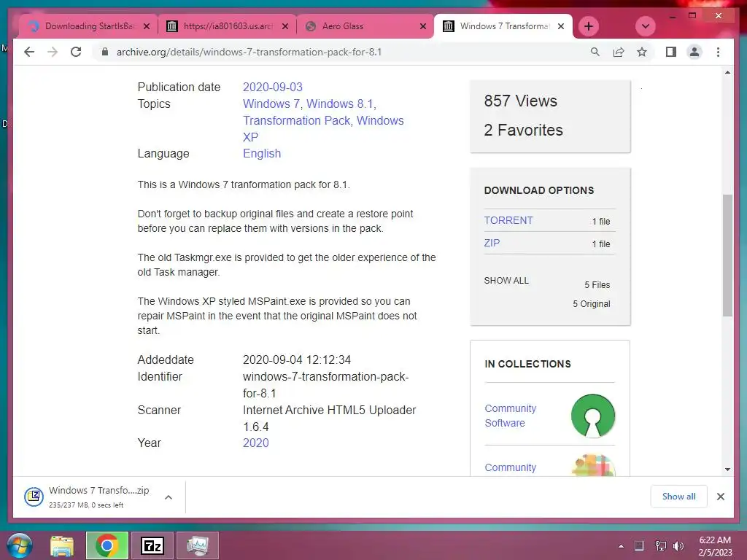Show hidden system tray icons
This screenshot has height=560, width=747.
[x=621, y=546]
